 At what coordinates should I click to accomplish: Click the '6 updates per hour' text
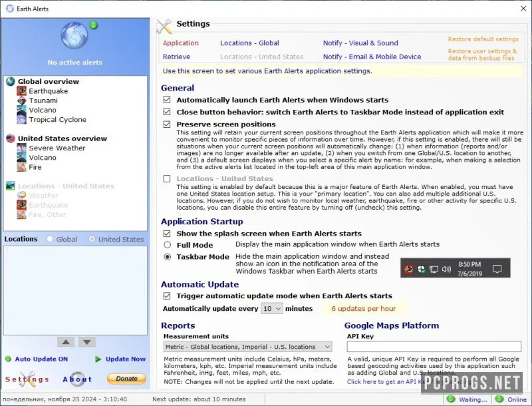tap(364, 309)
